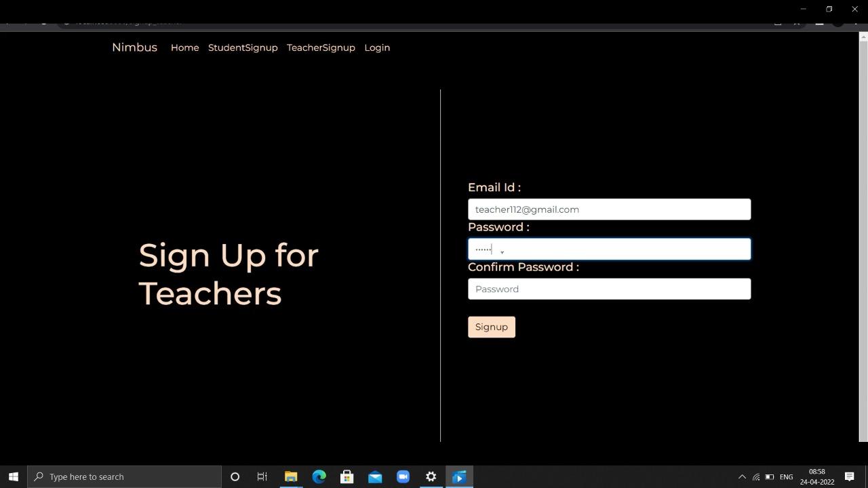Check the battery icon in system tray
Viewport: 868px width, 488px height.
tap(770, 476)
